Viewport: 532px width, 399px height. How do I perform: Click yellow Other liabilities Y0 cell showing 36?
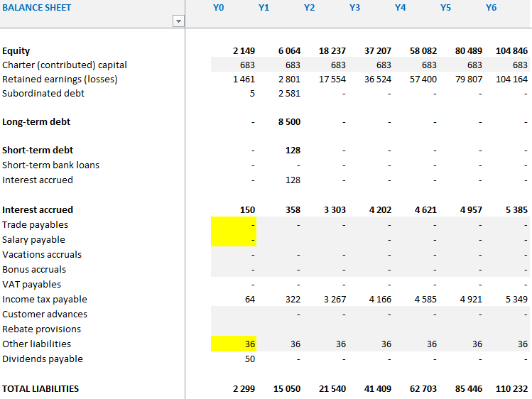(x=234, y=344)
